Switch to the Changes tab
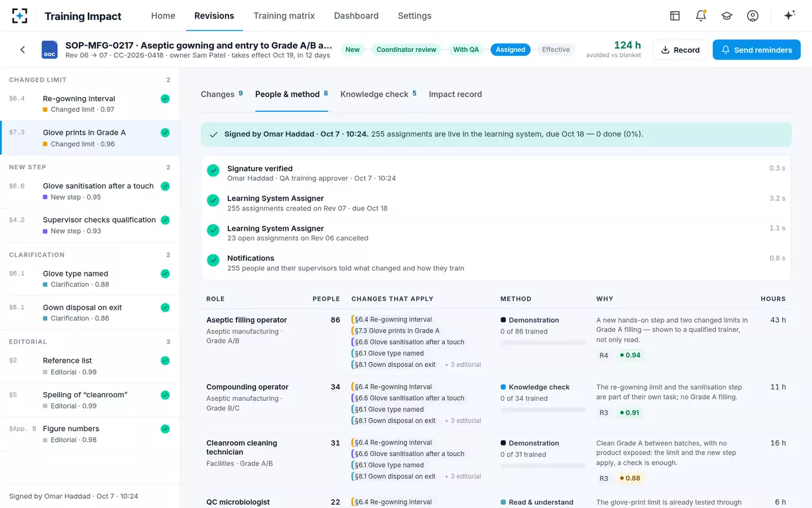 (222, 94)
